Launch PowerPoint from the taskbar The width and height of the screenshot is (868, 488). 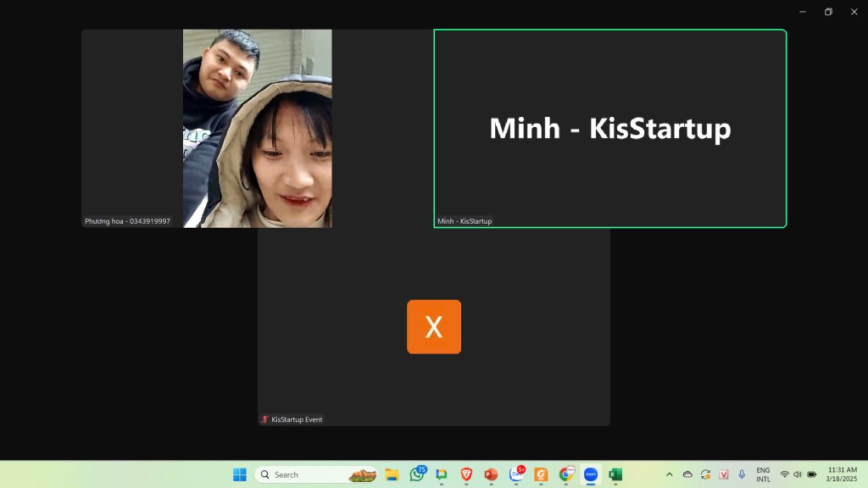click(x=490, y=474)
